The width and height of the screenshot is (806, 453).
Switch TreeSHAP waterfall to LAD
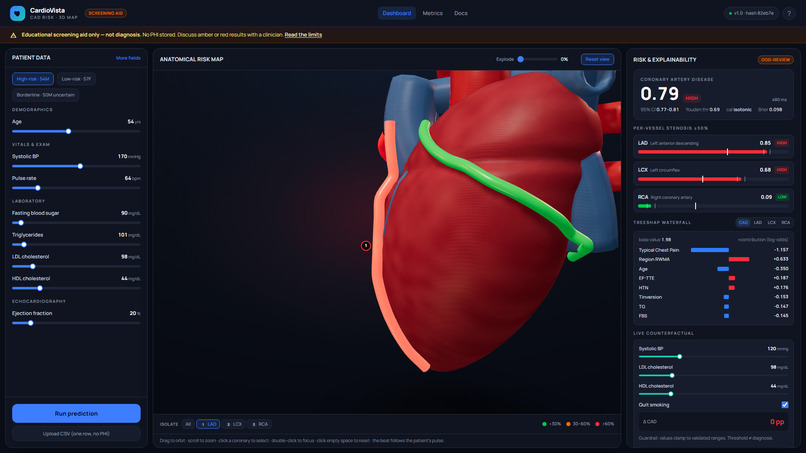click(758, 223)
